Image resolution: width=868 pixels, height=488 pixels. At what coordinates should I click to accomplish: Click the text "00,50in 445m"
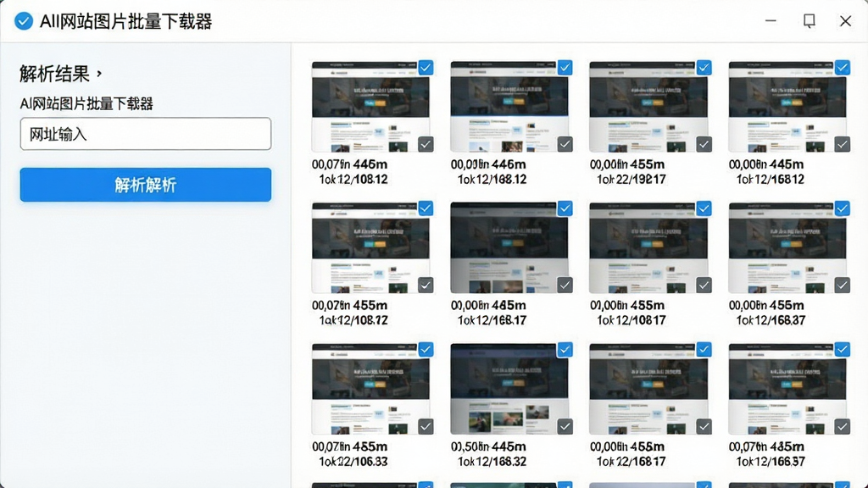click(x=488, y=446)
